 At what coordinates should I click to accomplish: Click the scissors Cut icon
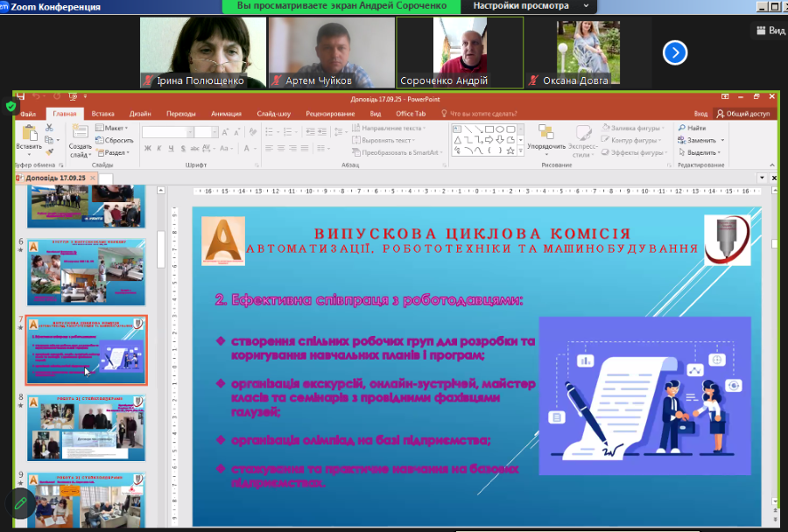[x=49, y=128]
